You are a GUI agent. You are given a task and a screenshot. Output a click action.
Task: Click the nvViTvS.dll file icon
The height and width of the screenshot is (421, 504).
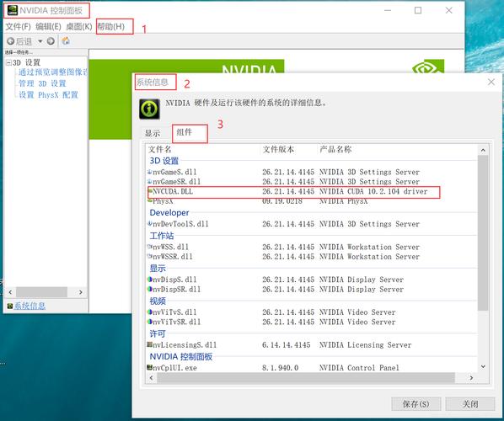[x=149, y=312]
